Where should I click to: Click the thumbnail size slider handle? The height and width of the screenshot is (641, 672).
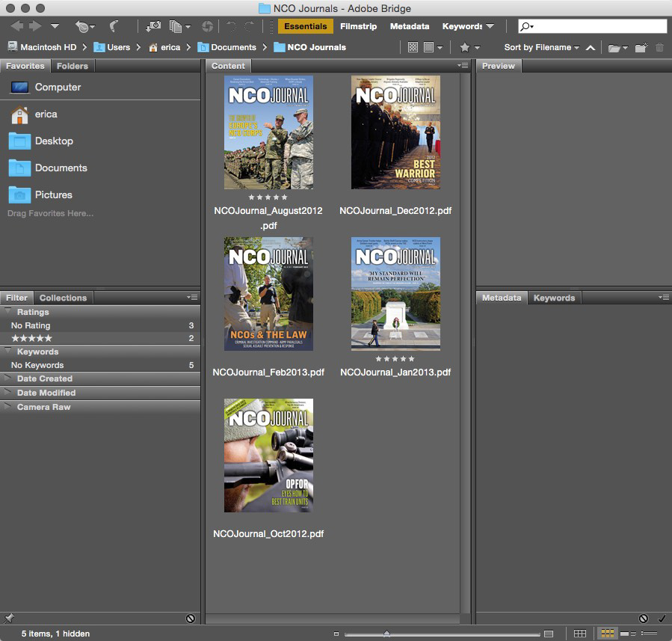[x=386, y=634]
